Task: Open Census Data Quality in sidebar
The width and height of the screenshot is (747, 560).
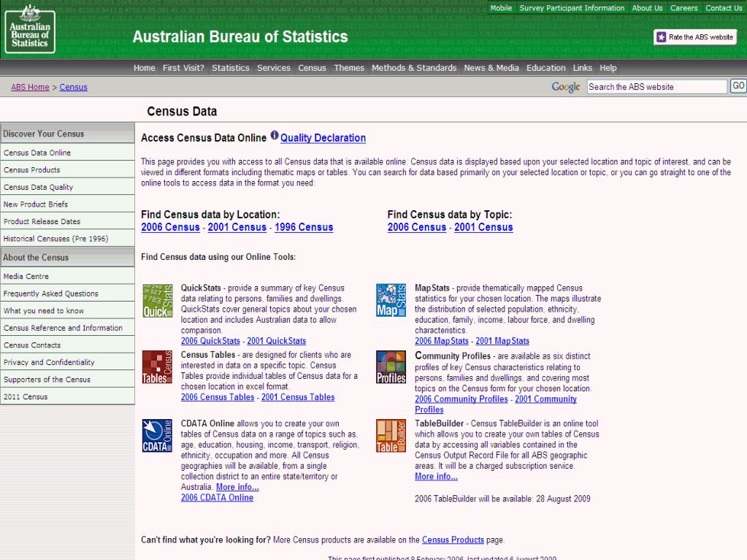Action: [x=67, y=187]
